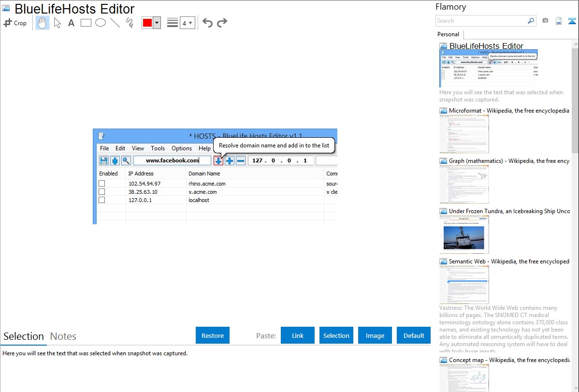Toggle the checkbox for x.acme.com
The width and height of the screenshot is (579, 392).
[102, 192]
